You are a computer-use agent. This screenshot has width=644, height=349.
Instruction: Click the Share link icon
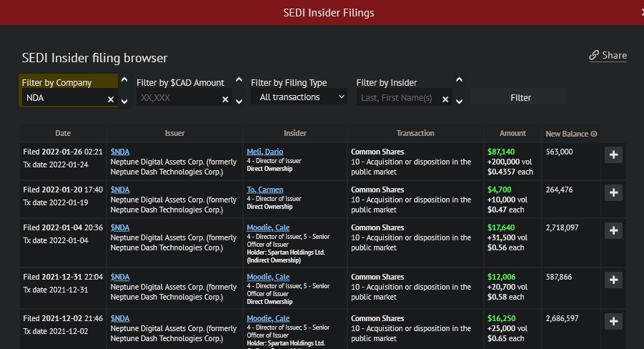click(594, 56)
